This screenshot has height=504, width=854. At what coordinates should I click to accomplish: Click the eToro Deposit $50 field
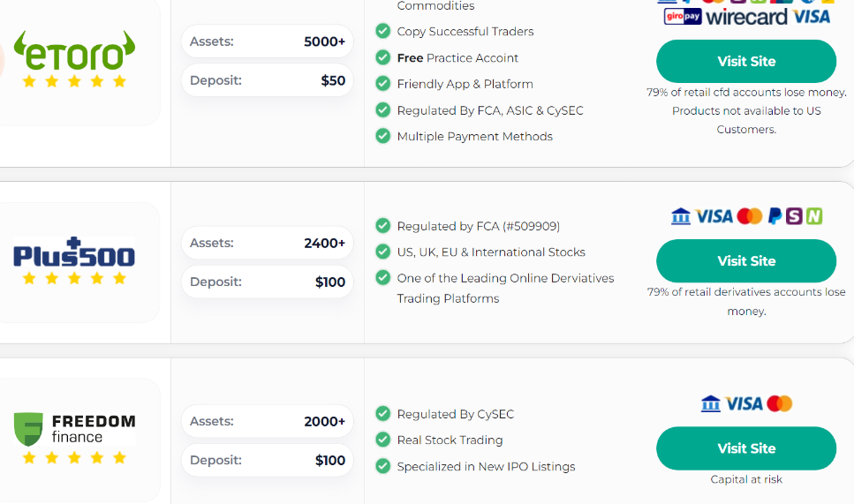268,80
